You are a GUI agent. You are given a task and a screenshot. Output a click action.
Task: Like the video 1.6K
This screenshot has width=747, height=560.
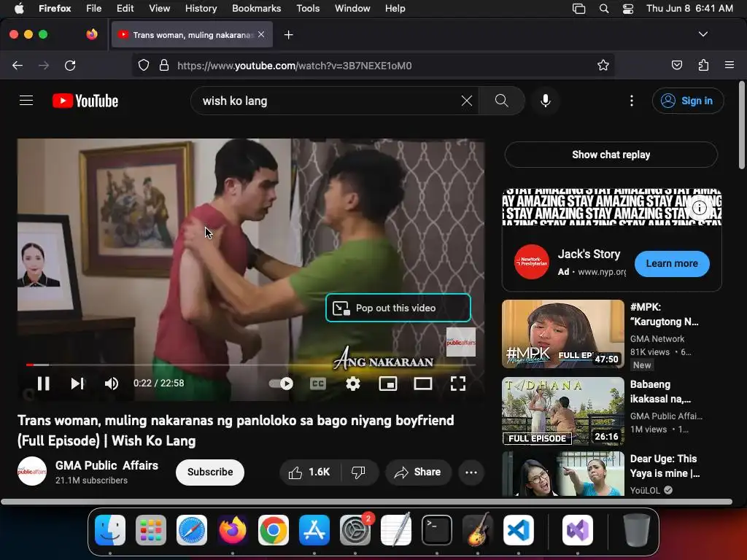(309, 472)
